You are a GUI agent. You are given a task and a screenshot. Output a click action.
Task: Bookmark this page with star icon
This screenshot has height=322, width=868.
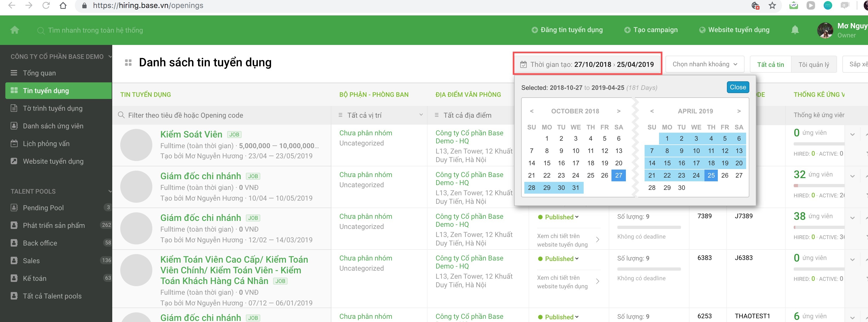click(x=772, y=5)
